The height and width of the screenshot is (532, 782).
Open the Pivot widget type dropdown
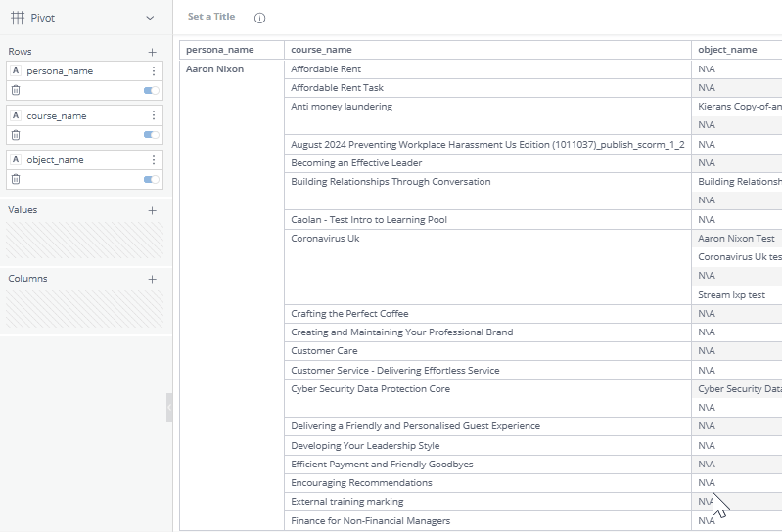(149, 18)
